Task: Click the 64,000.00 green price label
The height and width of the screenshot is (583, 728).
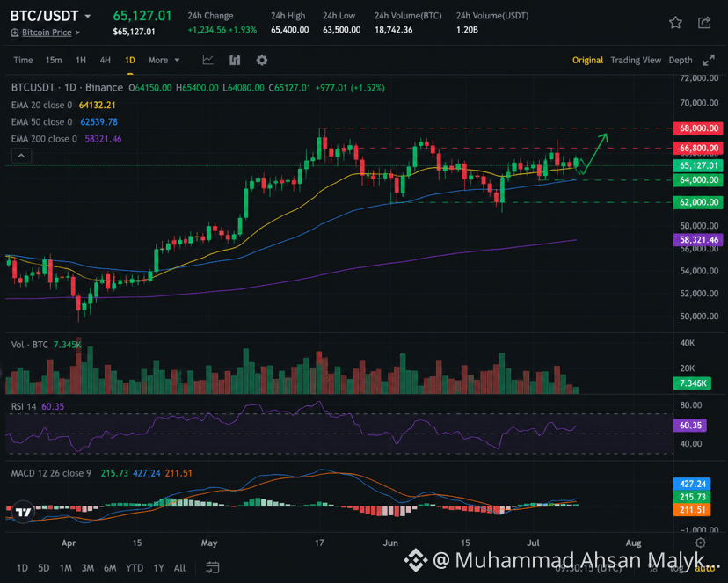Action: coord(698,179)
